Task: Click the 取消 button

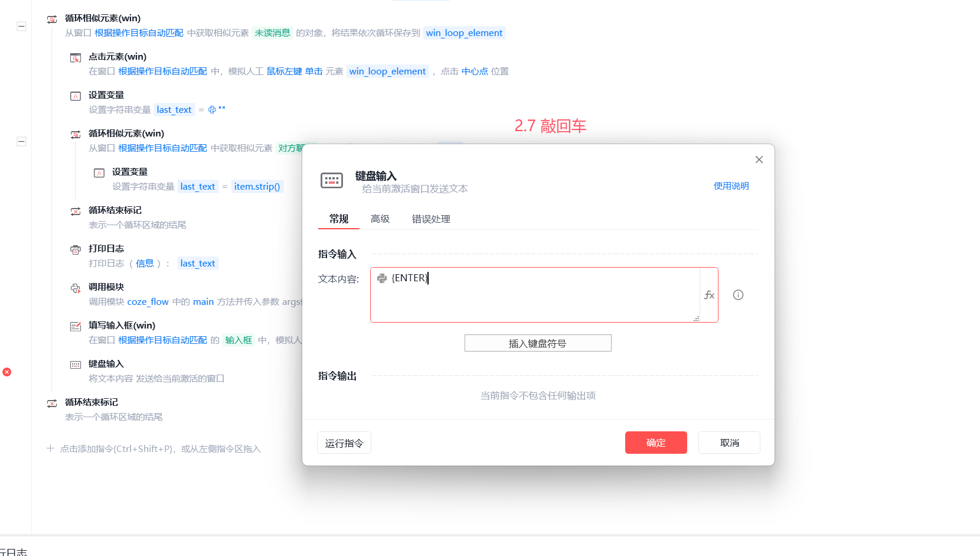Action: [x=729, y=443]
